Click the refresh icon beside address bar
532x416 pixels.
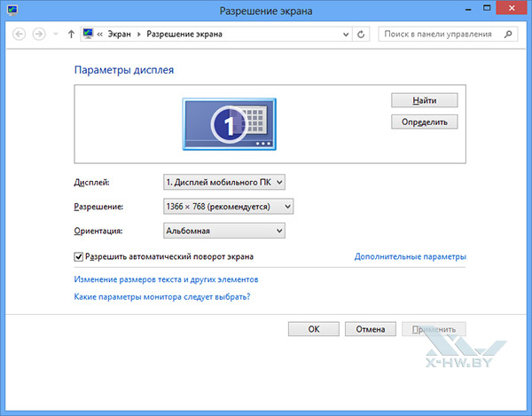click(360, 35)
